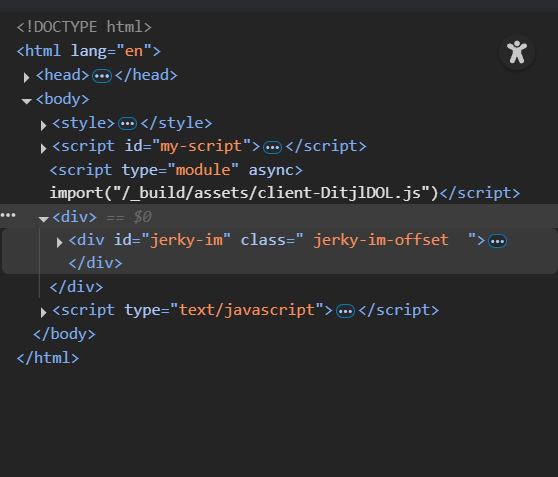Select the closing </html> tag

(x=48, y=358)
